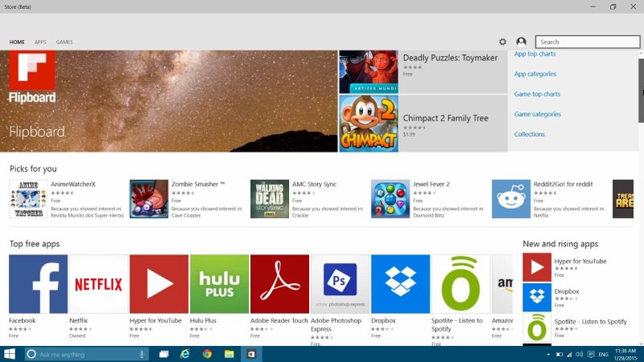Open the Dropbox tile in Top free apps
This screenshot has height=362, width=644.
pos(400,284)
